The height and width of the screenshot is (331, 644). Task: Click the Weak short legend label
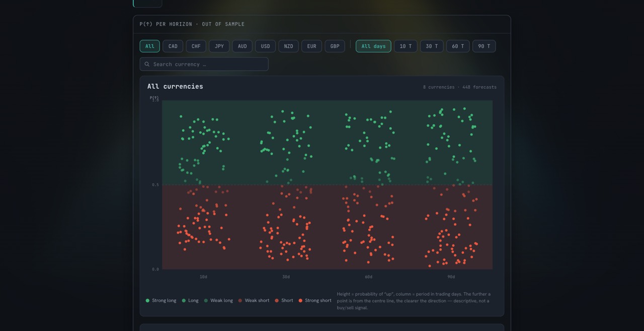click(x=257, y=301)
